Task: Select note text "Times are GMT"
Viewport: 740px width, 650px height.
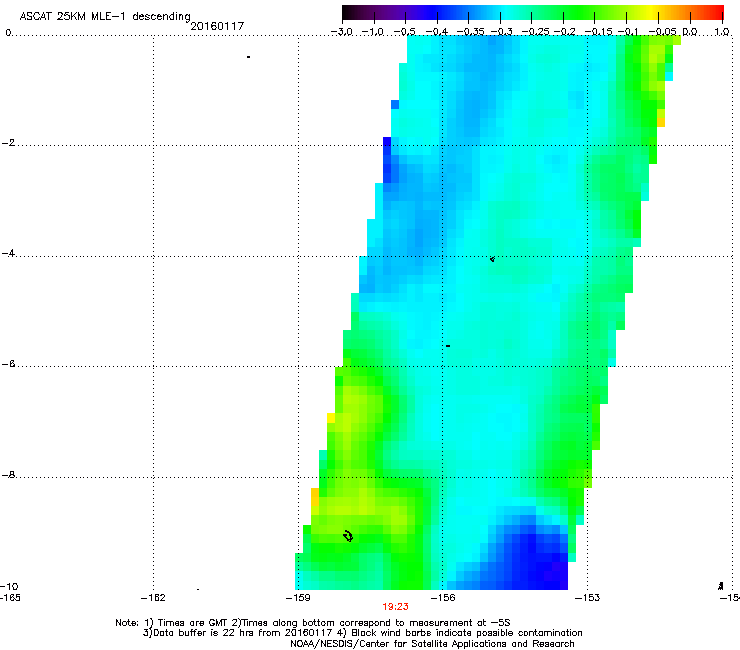Action: pos(193,623)
